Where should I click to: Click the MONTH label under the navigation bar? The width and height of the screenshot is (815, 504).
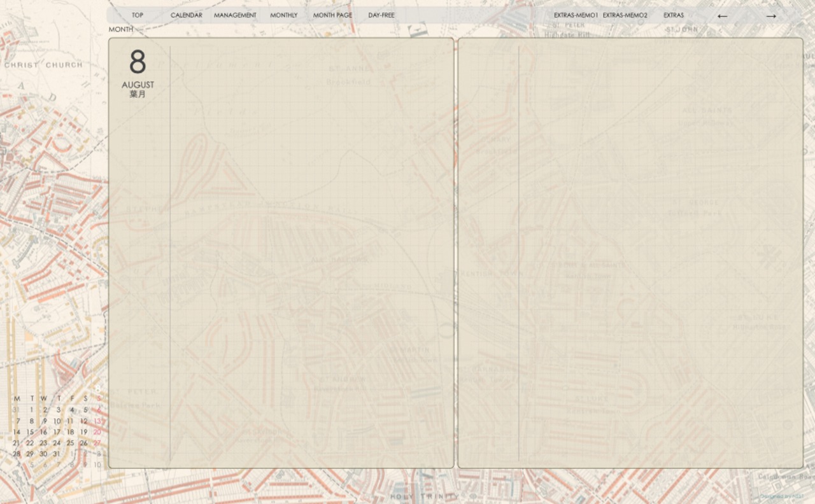[121, 29]
